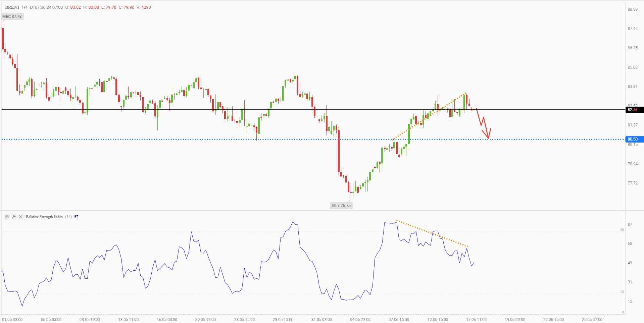Click the 23.05 15:00 time axis label
Image resolution: width=644 pixels, height=323 pixels.
pos(244,319)
